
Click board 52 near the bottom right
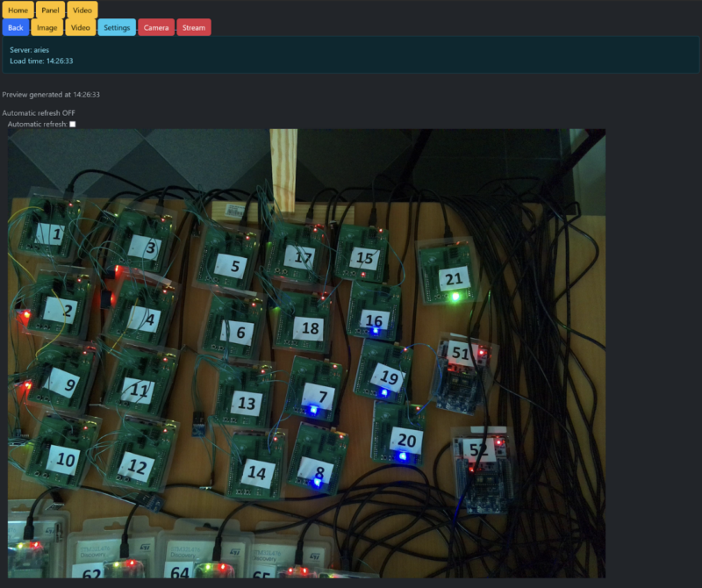pos(479,450)
